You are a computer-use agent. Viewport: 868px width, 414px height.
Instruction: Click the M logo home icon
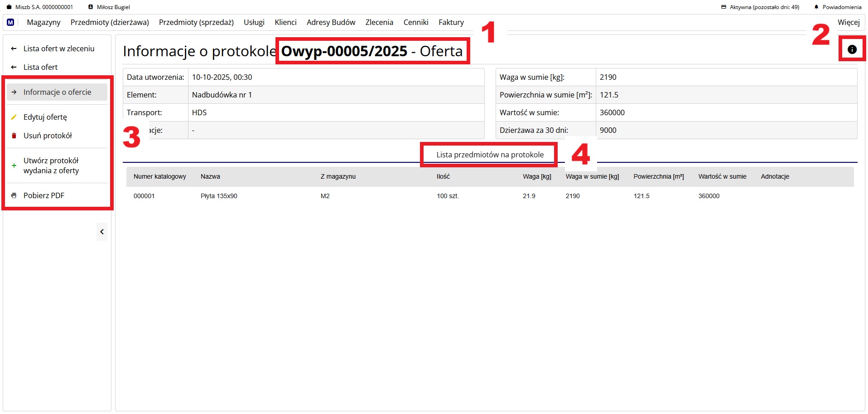coord(10,22)
